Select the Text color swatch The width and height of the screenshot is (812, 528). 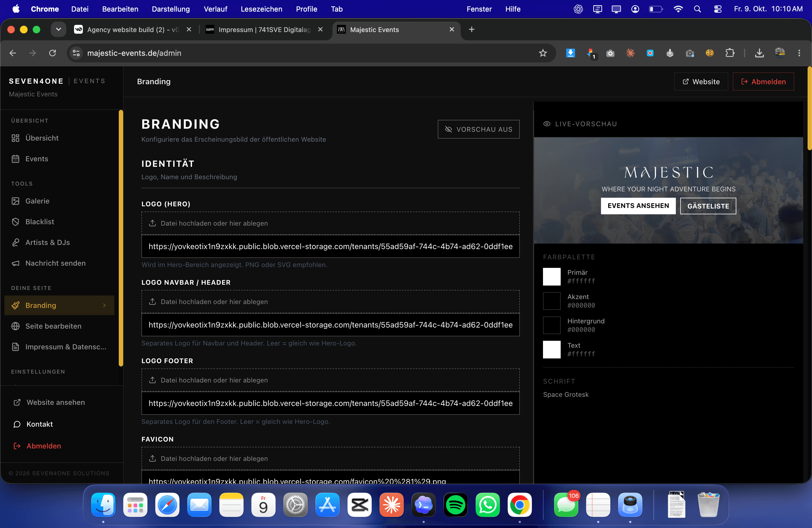[552, 350]
